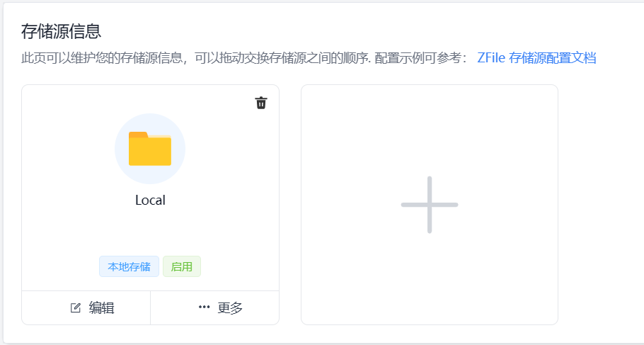The height and width of the screenshot is (345, 644).
Task: Click the large plus icon
Action: pos(430,205)
